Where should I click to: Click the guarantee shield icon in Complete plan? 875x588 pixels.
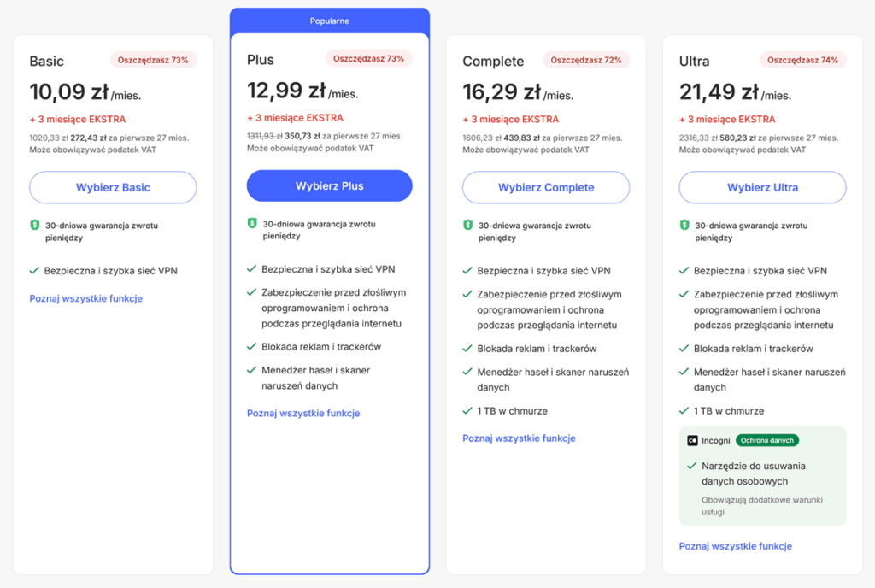(467, 226)
